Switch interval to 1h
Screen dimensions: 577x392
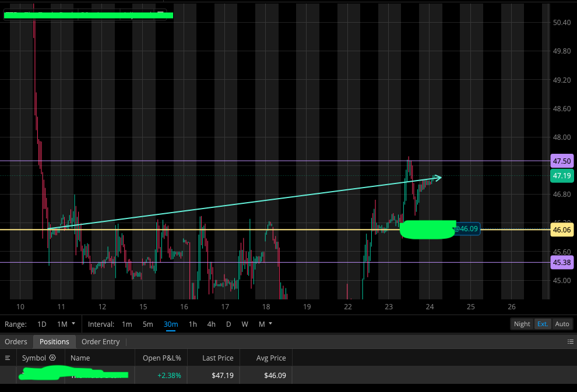(x=192, y=324)
